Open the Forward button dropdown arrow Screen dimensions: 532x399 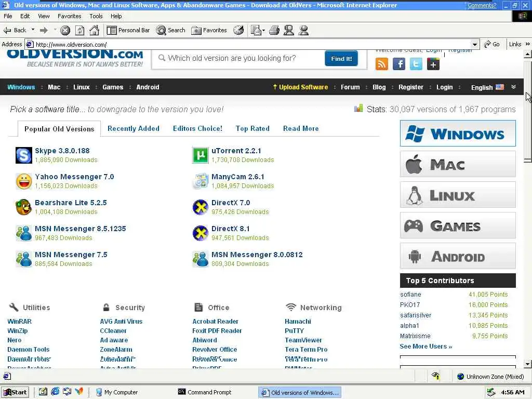pyautogui.click(x=55, y=30)
